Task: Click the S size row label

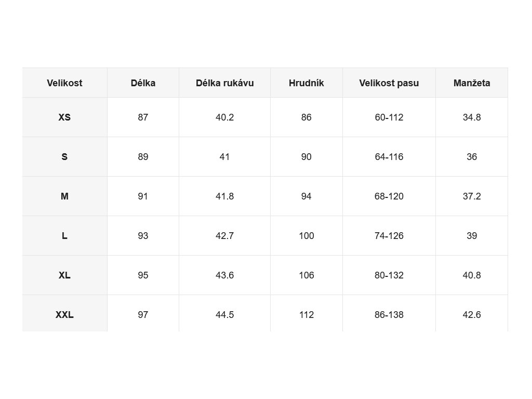Action: [64, 157]
